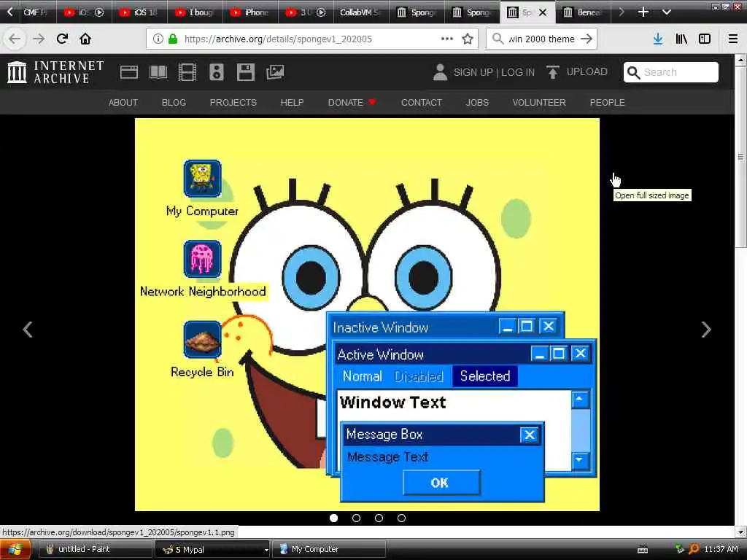The height and width of the screenshot is (560, 747).
Task: Select the second carousel dot
Action: point(356,518)
